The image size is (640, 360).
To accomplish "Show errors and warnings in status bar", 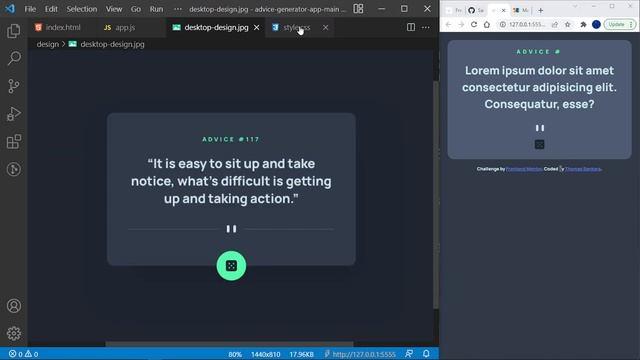I will (x=23, y=354).
